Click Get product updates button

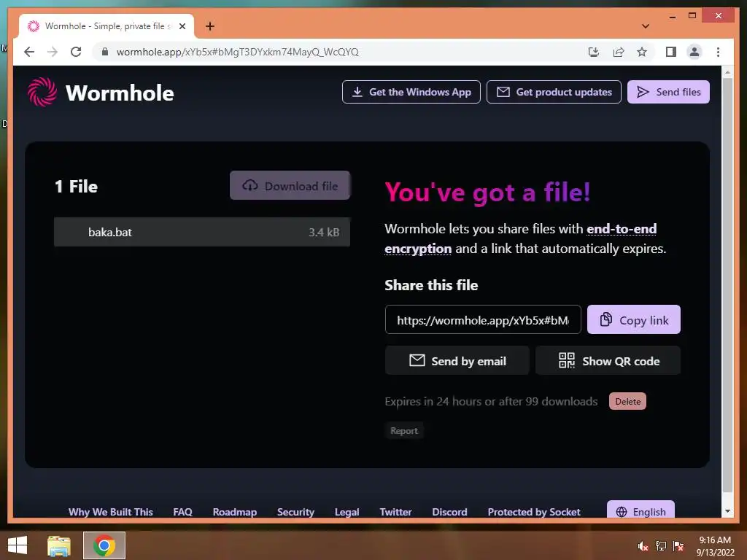pyautogui.click(x=554, y=92)
